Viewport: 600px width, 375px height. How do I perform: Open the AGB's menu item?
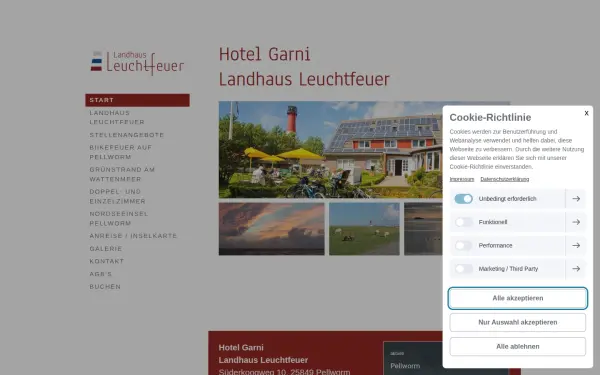click(101, 274)
